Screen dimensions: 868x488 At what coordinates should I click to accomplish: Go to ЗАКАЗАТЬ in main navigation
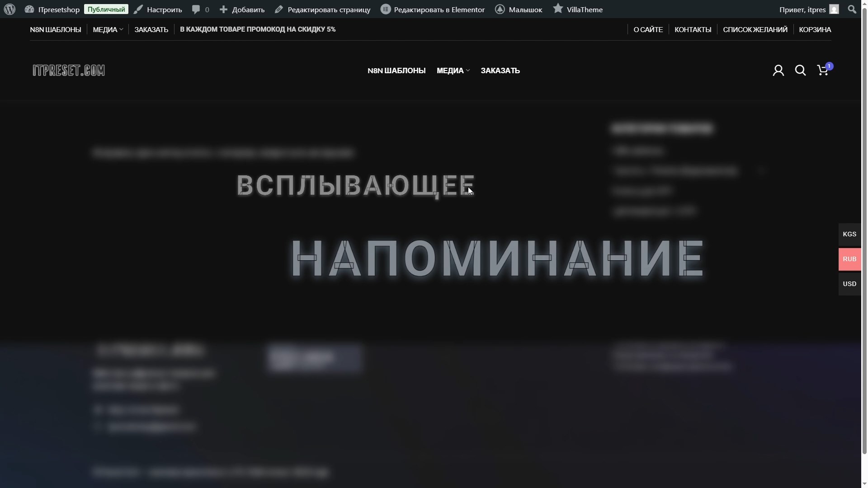[500, 70]
